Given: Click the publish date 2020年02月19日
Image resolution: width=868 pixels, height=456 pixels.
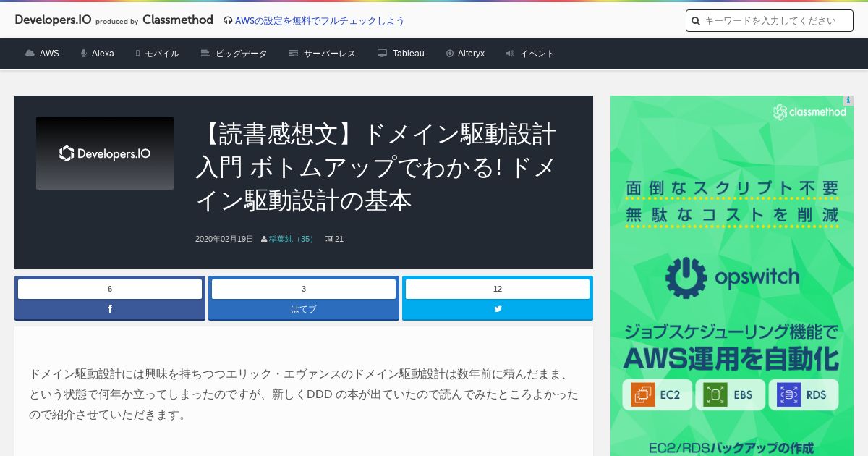Looking at the screenshot, I should point(224,239).
